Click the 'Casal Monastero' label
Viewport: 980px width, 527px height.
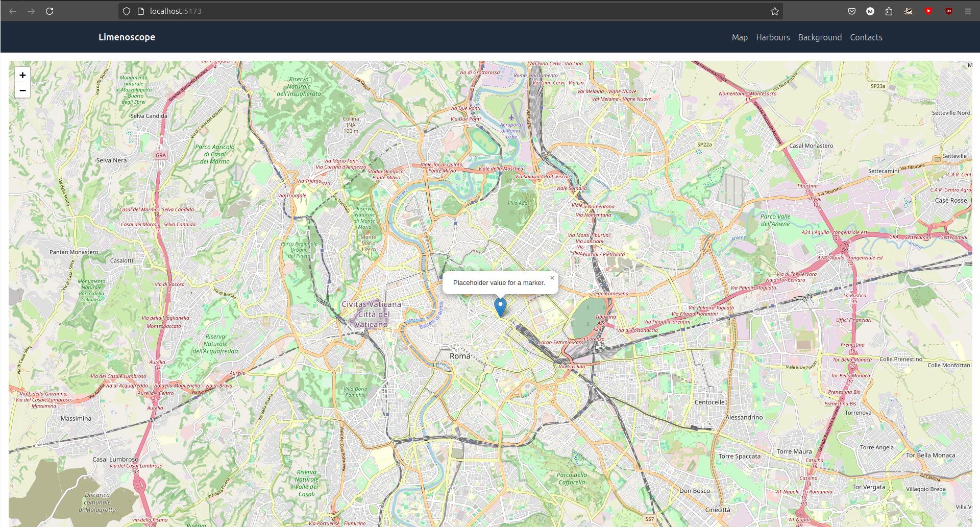pyautogui.click(x=811, y=146)
